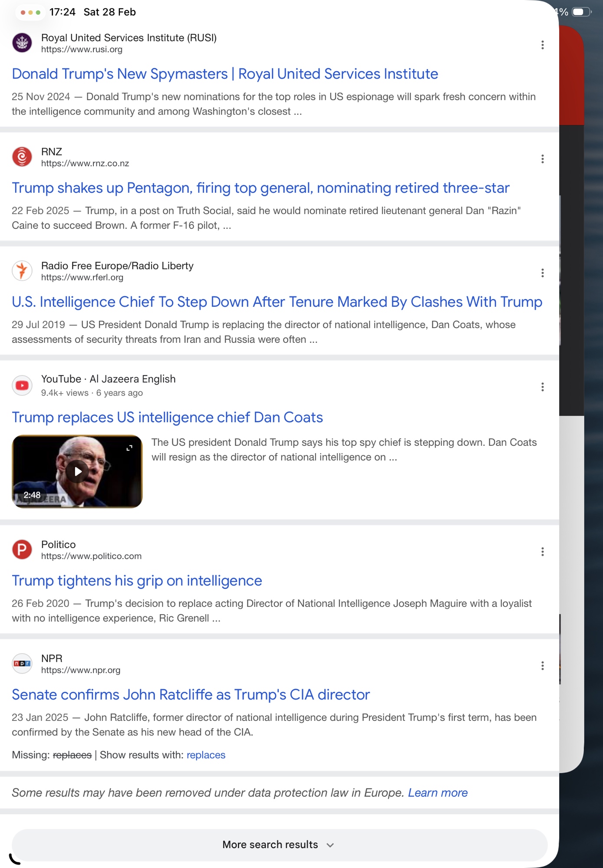Open Trump tightens his grip on intelligence
This screenshot has height=868, width=603.
tap(137, 581)
